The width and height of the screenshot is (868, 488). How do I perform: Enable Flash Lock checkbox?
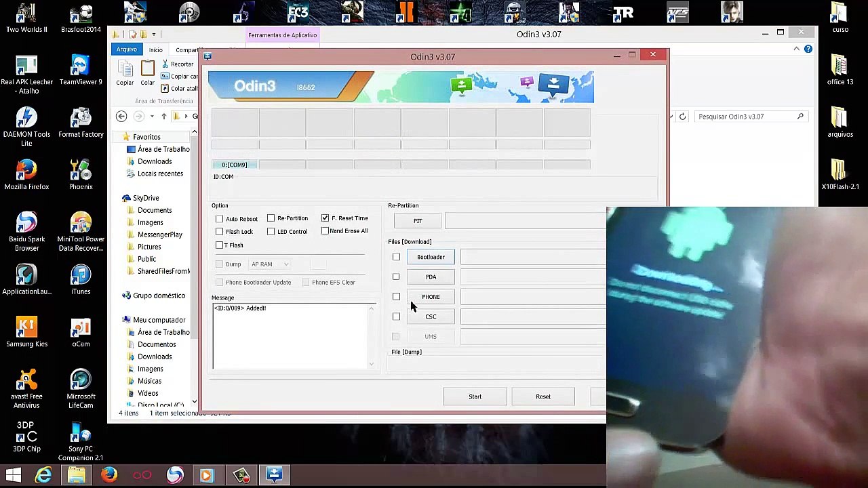tap(219, 232)
